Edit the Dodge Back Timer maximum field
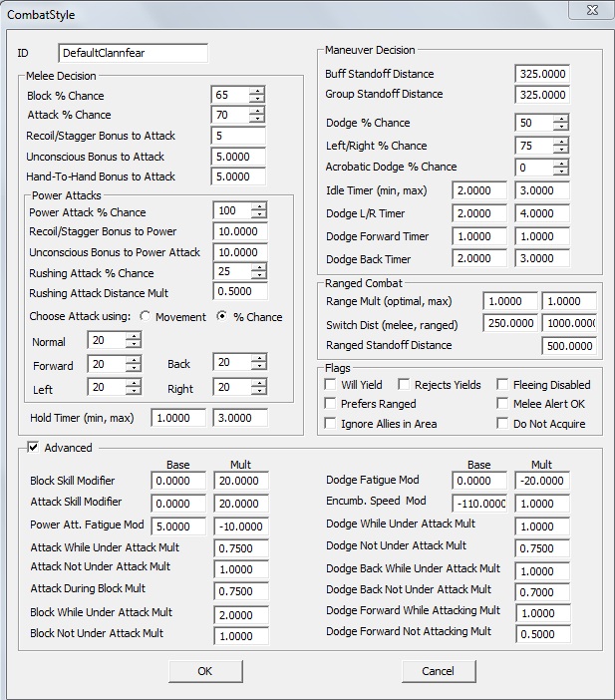 pos(542,258)
